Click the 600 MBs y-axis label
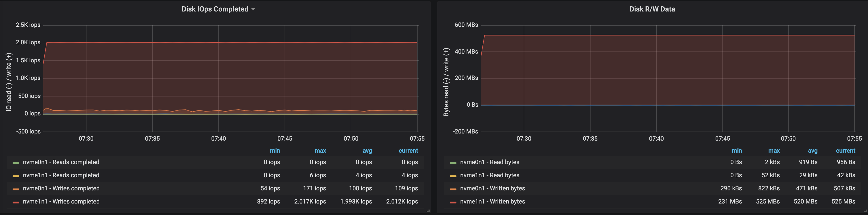868x215 pixels. [466, 25]
